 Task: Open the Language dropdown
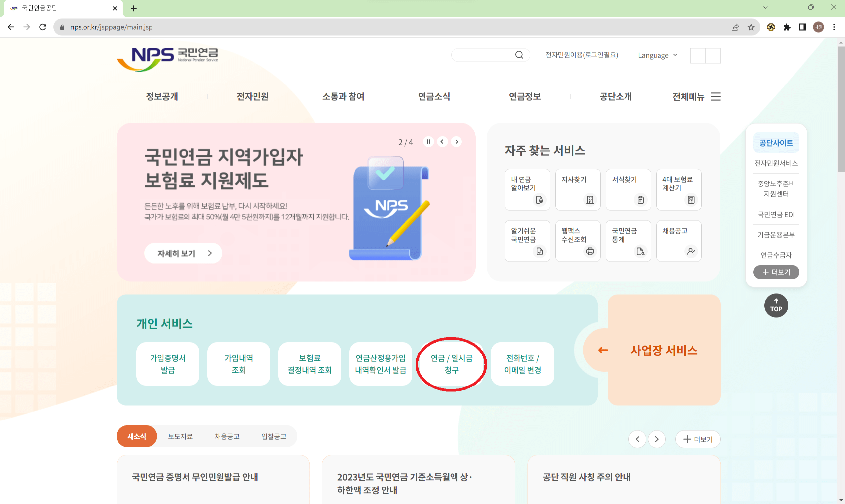point(657,55)
